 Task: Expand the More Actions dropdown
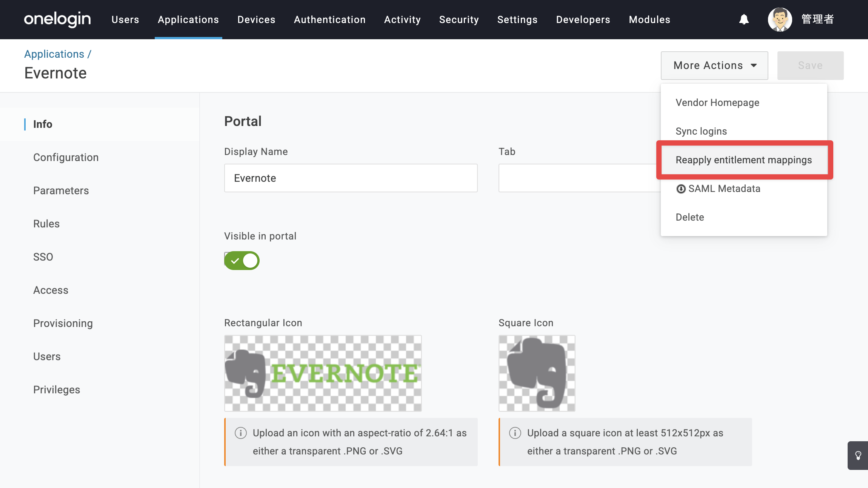pyautogui.click(x=714, y=66)
